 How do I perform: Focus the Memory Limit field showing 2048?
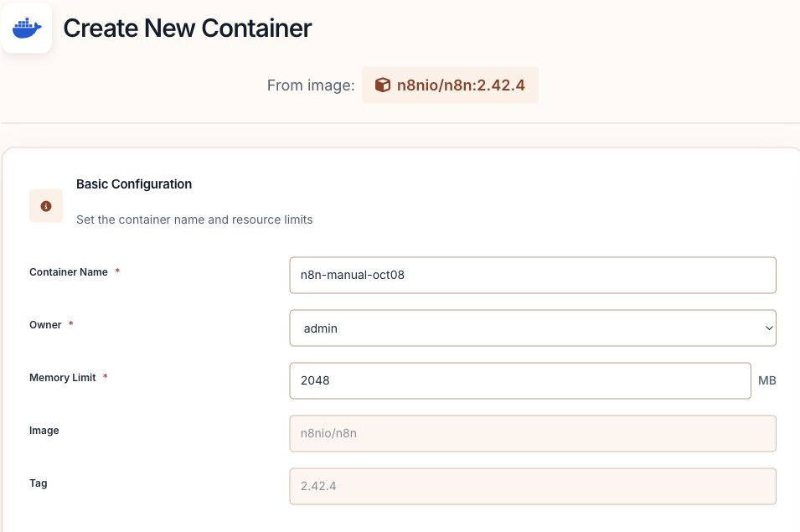tap(520, 380)
